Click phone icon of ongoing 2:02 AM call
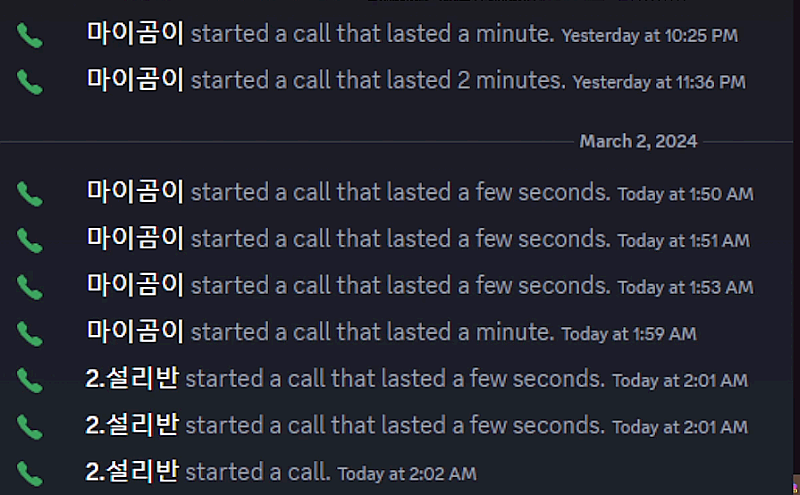The image size is (800, 495). pyautogui.click(x=30, y=472)
